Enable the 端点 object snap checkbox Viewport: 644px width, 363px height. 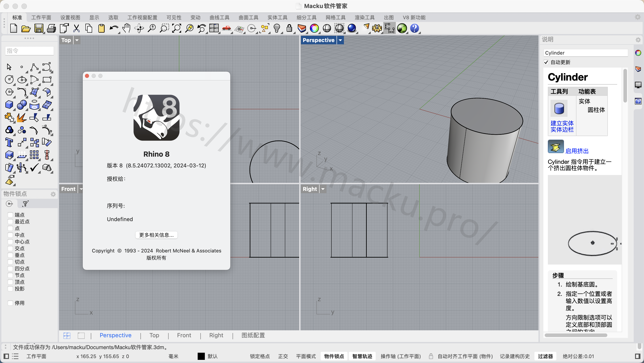coord(10,215)
